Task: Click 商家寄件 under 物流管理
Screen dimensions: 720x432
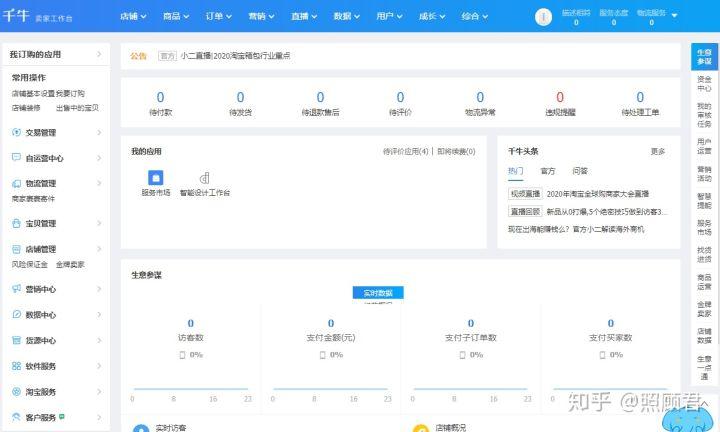Action: click(33, 199)
